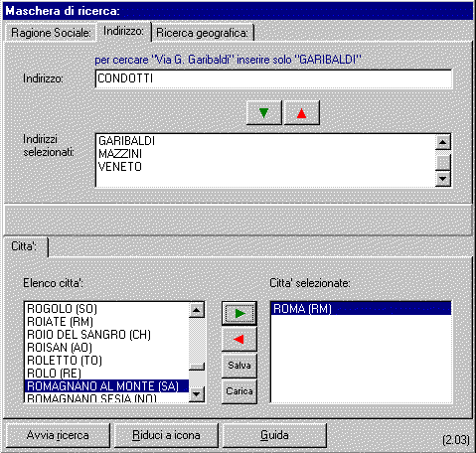Click the red up-arrow remove address button
This screenshot has width=476, height=453.
(x=302, y=113)
